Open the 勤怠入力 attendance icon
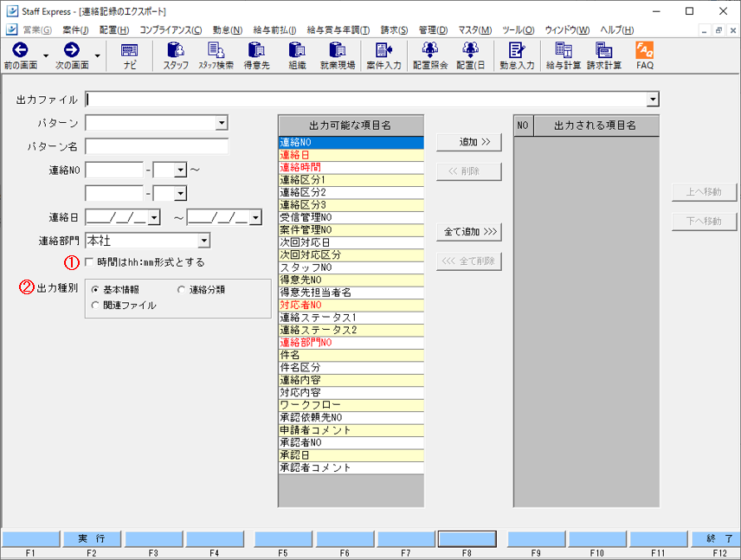741x560 pixels. [x=517, y=55]
